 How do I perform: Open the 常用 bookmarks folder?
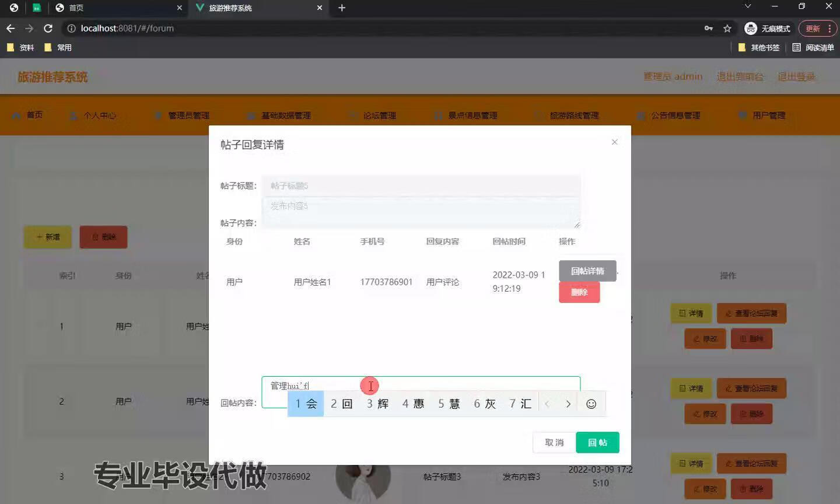pos(58,47)
